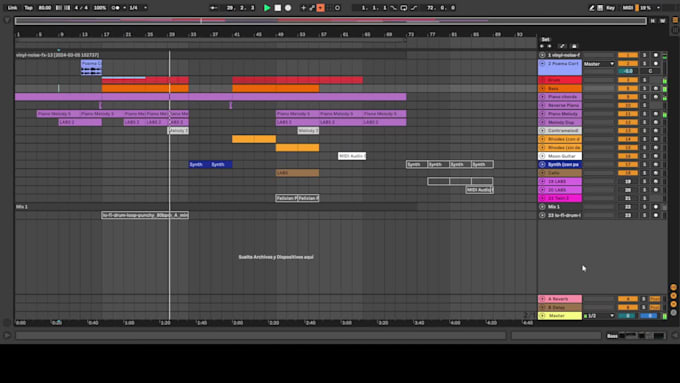The image size is (680, 383).
Task: Click the round Arrangement Record button
Action: [288, 8]
